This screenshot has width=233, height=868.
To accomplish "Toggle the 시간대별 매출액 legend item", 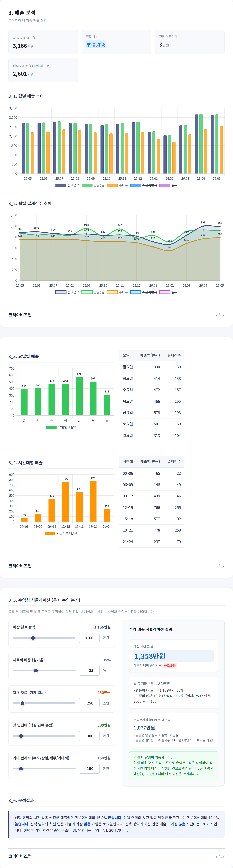I will [61, 533].
